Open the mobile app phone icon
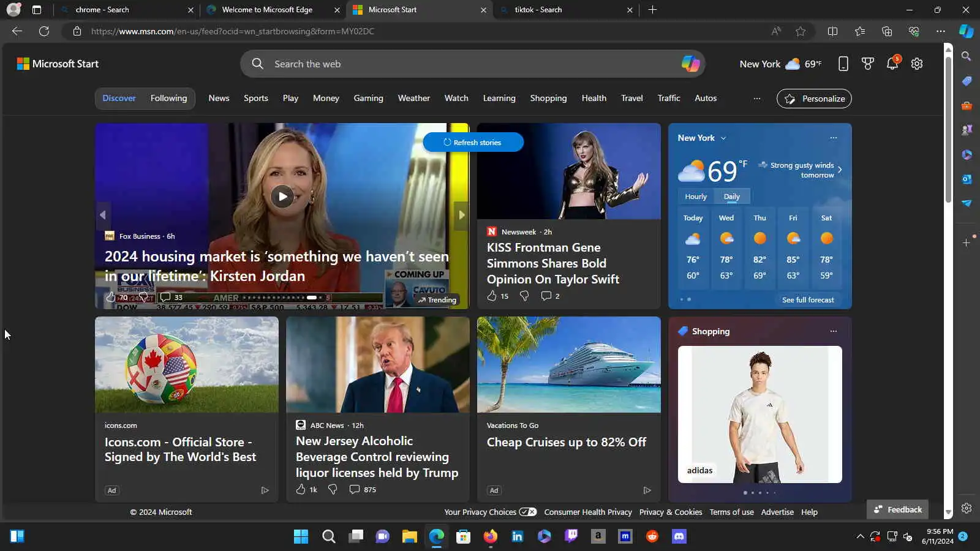980x551 pixels. tap(843, 64)
